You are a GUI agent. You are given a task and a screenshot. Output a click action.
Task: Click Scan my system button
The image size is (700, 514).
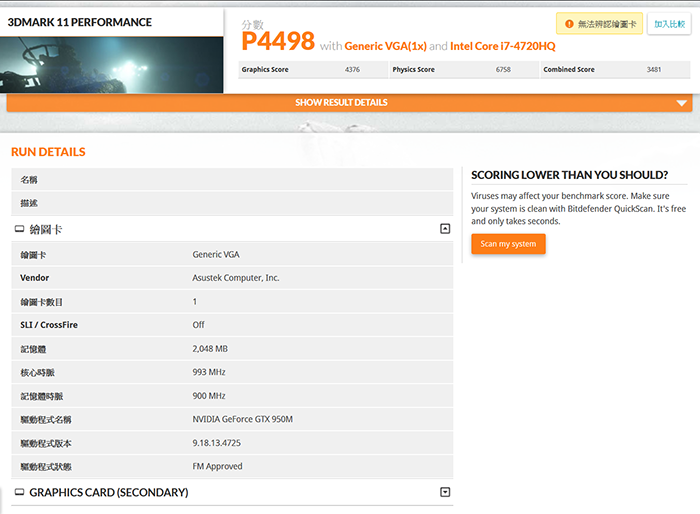(x=508, y=244)
